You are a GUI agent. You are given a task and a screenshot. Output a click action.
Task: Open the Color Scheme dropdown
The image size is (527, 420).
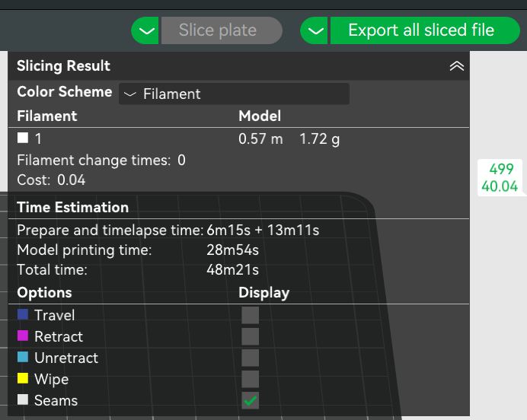[x=234, y=94]
